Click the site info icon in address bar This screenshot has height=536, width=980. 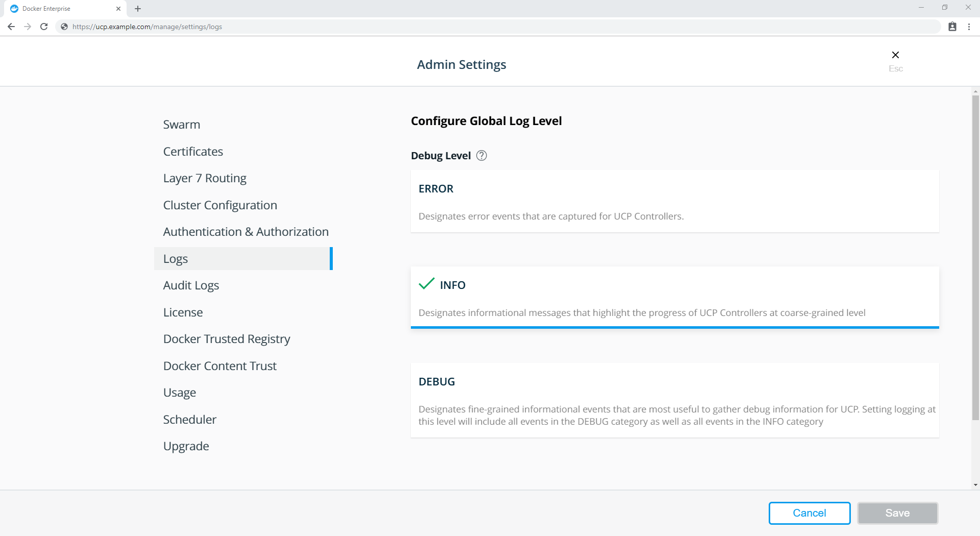(64, 27)
